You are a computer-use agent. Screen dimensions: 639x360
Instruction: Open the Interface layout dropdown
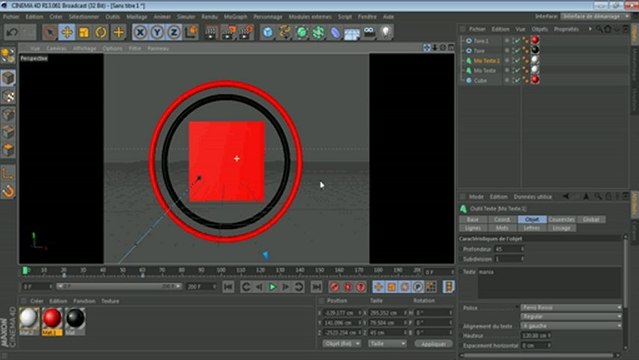coord(595,17)
